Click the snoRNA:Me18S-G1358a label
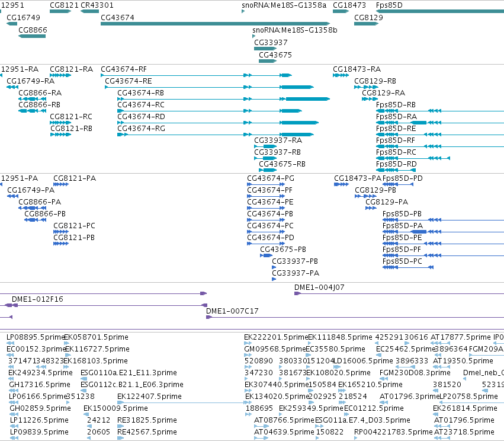The image size is (504, 441). click(284, 5)
